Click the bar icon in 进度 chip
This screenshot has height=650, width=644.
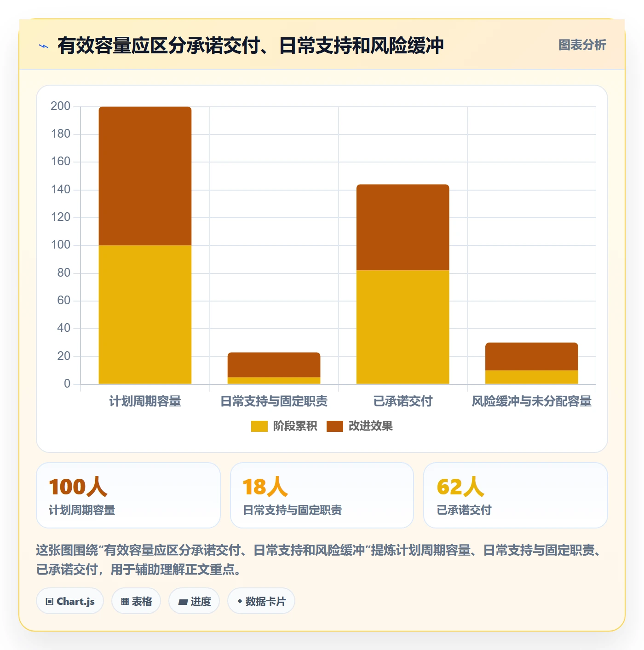(183, 602)
